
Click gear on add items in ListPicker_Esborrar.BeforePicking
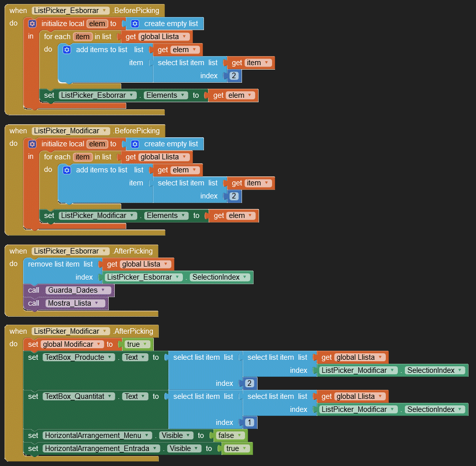(67, 50)
